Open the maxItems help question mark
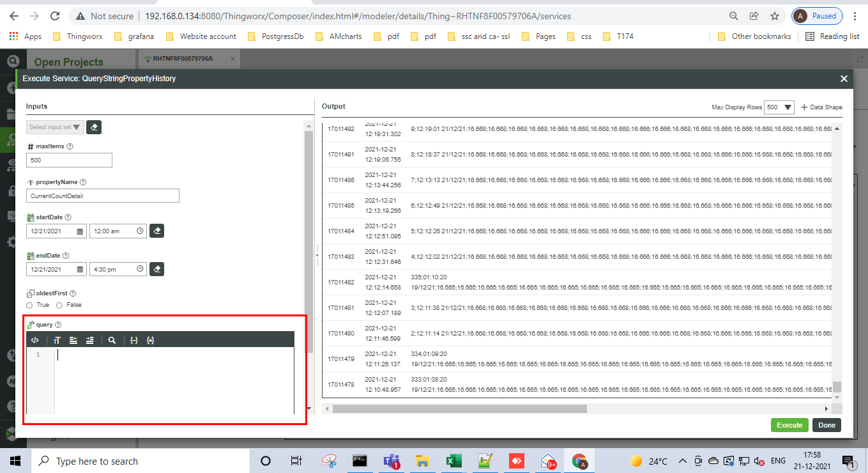The height and width of the screenshot is (473, 868). (x=70, y=146)
